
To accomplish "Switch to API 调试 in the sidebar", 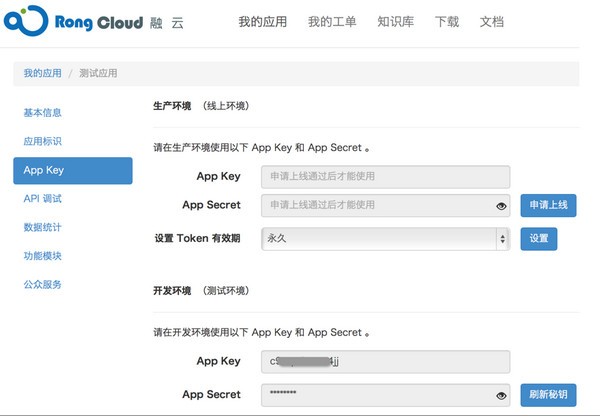I will [42, 199].
